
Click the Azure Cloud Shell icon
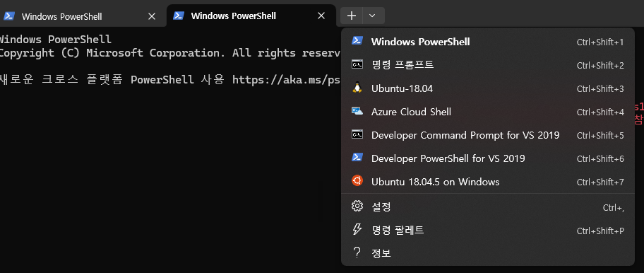point(357,111)
